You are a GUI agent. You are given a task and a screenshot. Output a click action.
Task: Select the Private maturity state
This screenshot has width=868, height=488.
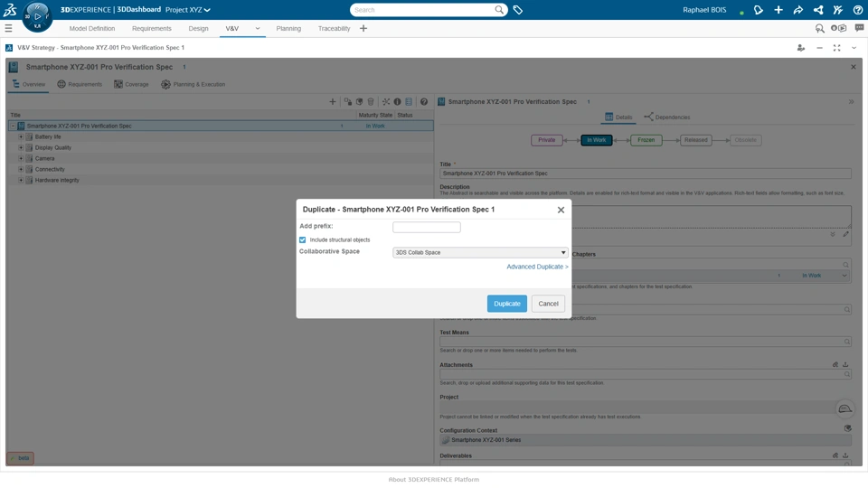coord(546,140)
